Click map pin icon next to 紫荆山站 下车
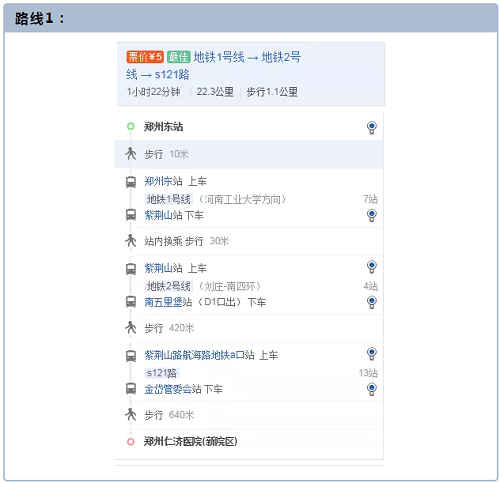 pos(371,215)
